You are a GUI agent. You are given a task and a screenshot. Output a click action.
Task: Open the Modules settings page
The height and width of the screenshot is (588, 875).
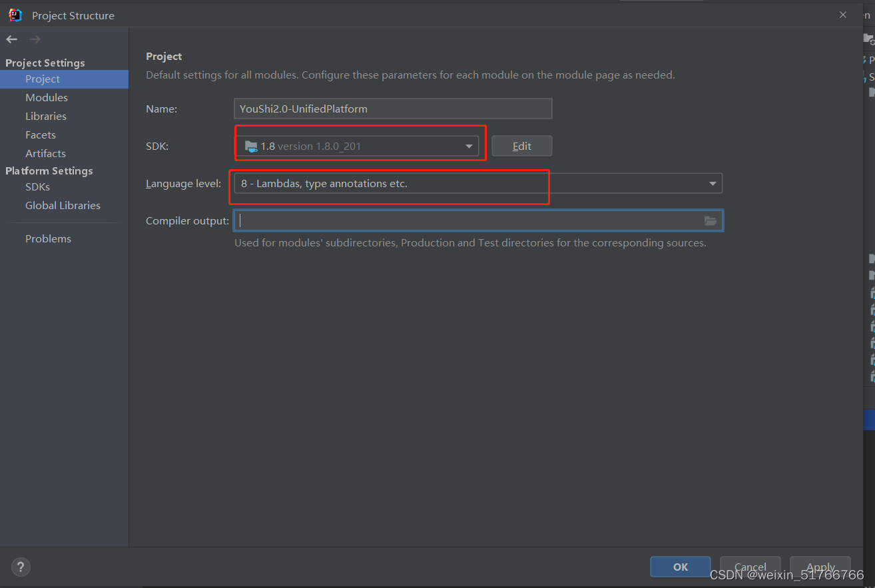click(x=46, y=97)
